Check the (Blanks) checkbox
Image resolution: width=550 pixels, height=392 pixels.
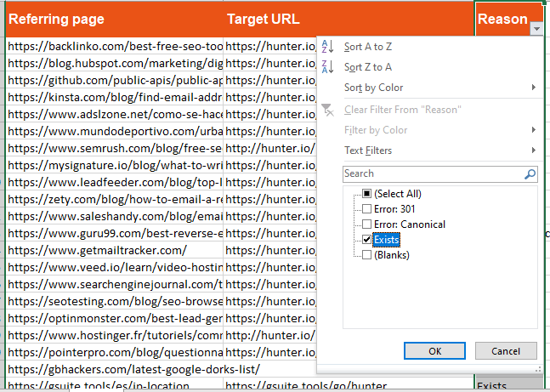366,255
